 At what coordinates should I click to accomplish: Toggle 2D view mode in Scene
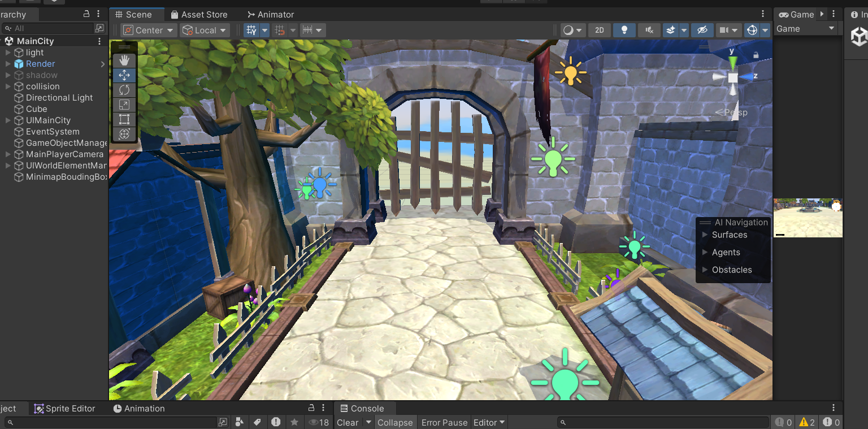(x=599, y=31)
